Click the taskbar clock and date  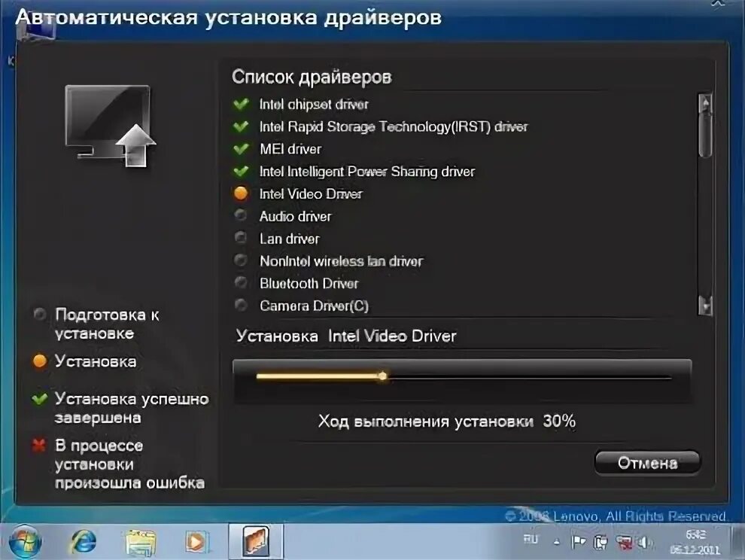[x=695, y=542]
